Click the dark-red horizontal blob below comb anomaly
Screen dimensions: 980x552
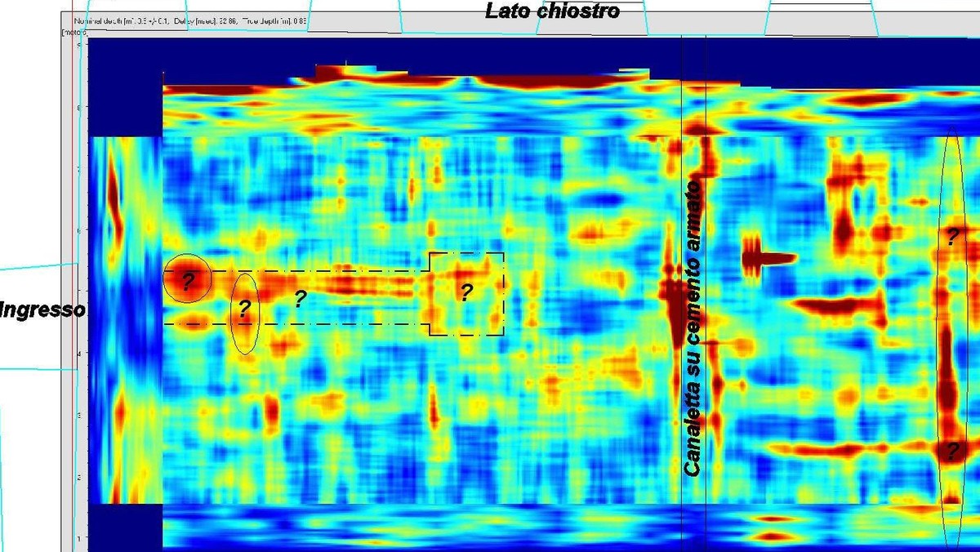coord(837,307)
